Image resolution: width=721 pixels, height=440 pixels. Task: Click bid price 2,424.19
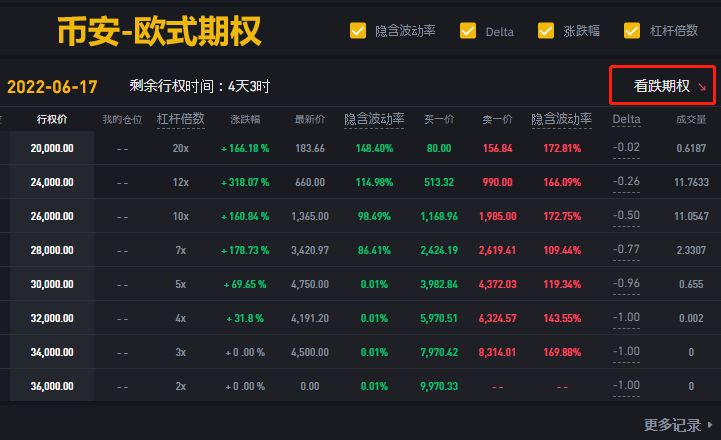tap(439, 250)
